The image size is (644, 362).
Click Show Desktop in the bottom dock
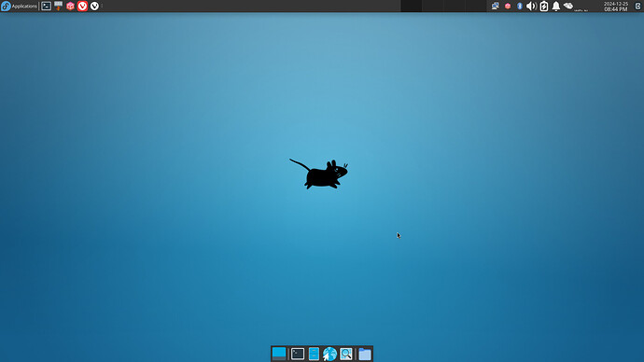point(279,354)
